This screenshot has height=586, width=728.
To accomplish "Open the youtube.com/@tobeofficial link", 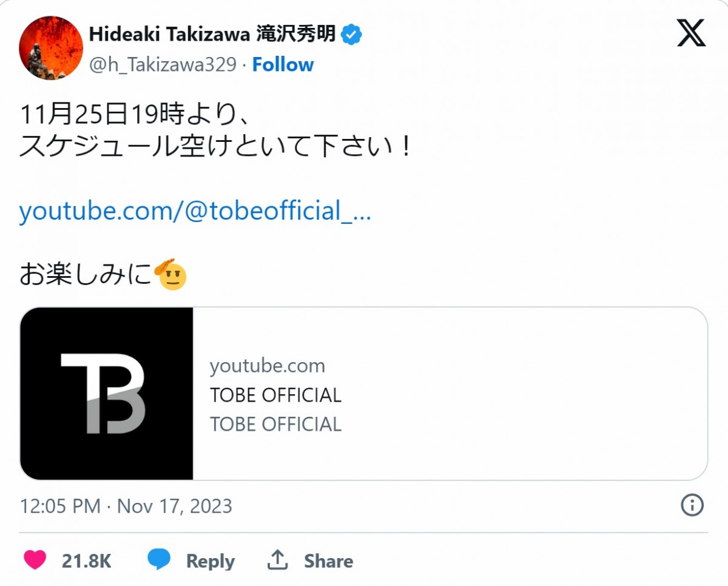I will 195,211.
